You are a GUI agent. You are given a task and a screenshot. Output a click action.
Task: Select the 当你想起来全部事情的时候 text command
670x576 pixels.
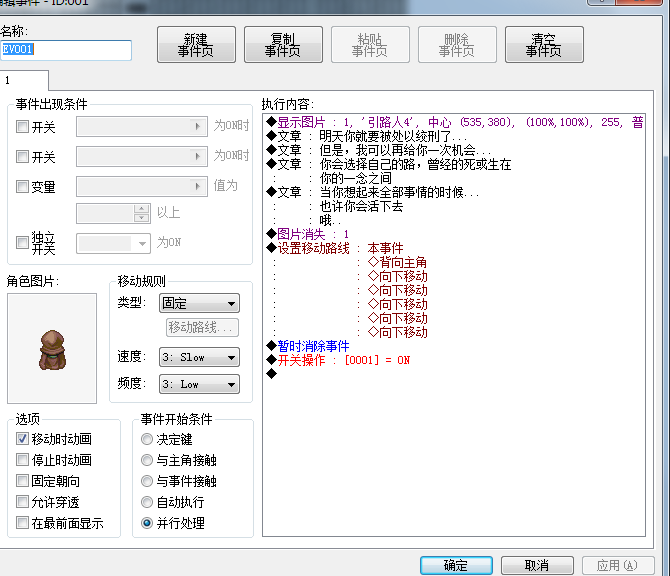point(372,192)
